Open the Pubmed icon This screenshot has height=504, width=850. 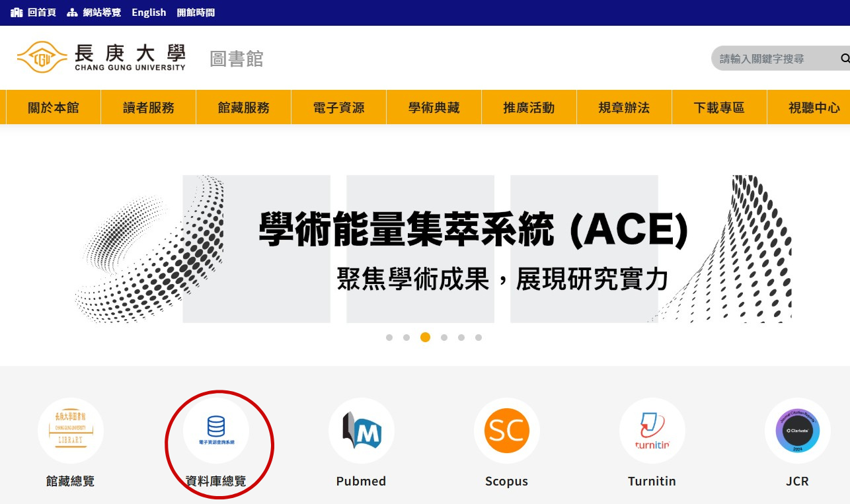[361, 431]
